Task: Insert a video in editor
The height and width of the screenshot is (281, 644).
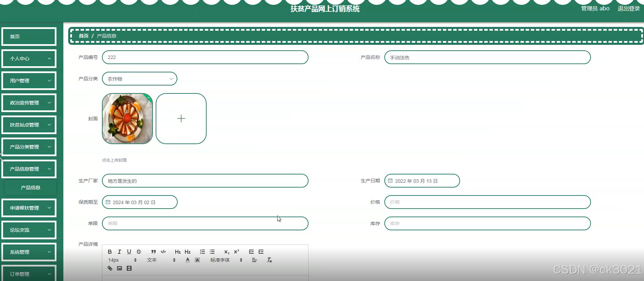Action: click(x=129, y=268)
